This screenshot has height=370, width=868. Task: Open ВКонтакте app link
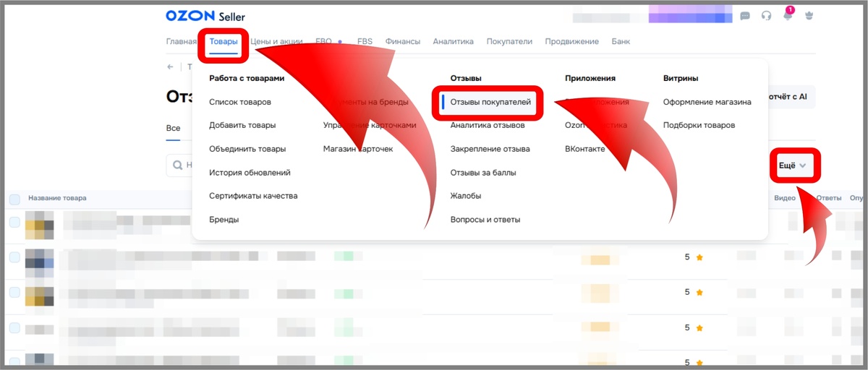tap(584, 149)
